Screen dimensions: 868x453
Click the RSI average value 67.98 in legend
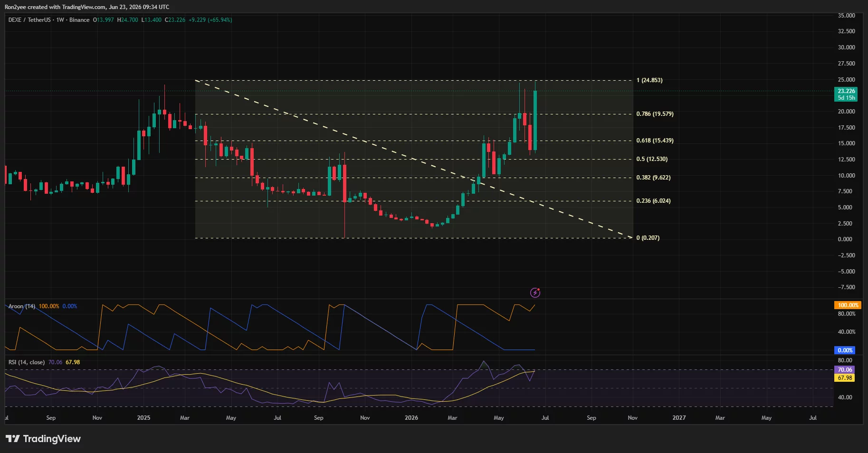[73, 362]
